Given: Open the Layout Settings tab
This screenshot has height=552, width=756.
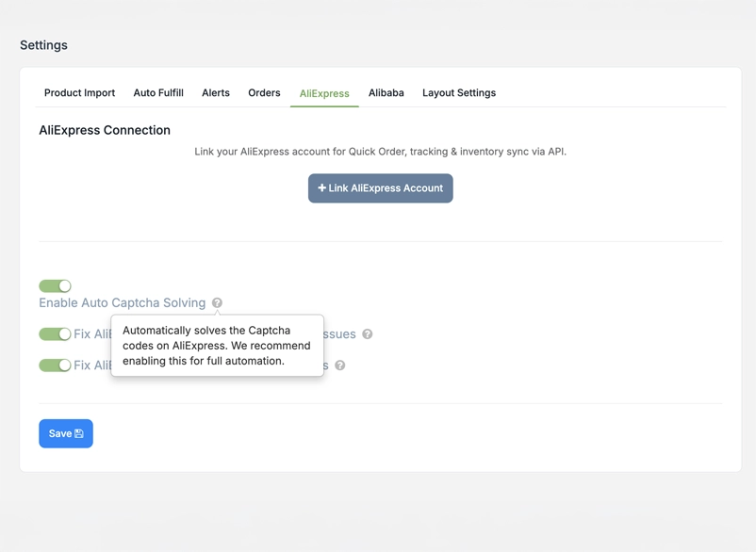Looking at the screenshot, I should [459, 93].
